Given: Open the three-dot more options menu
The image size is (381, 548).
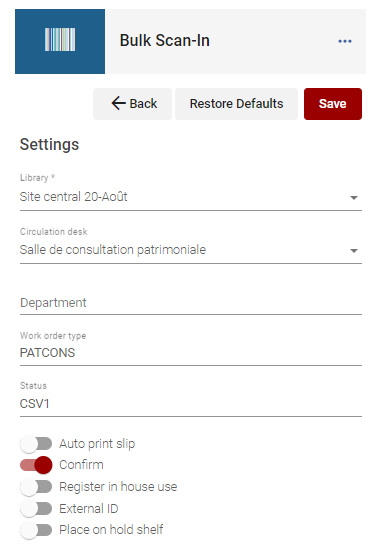Looking at the screenshot, I should [x=345, y=41].
